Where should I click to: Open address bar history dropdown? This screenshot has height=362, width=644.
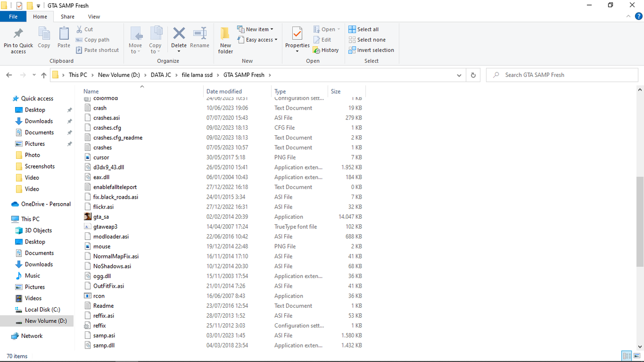tap(459, 75)
